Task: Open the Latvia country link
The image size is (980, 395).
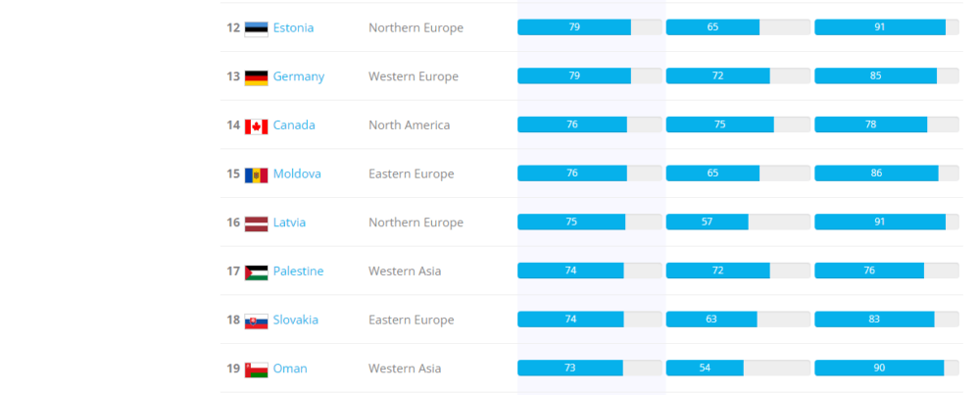Action: (x=289, y=222)
